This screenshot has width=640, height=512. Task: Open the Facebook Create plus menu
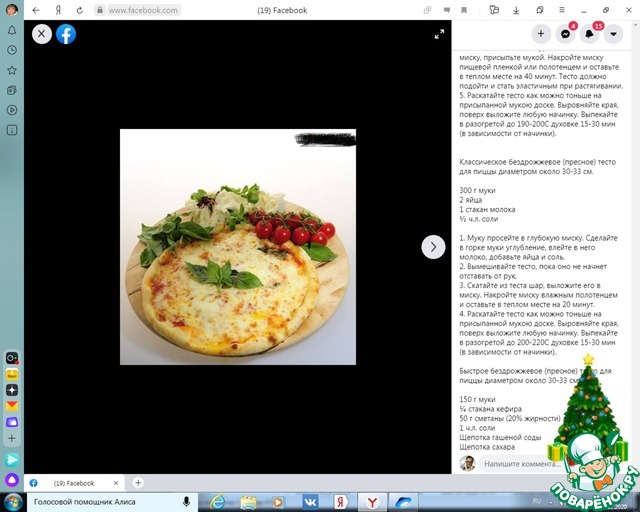coord(541,33)
